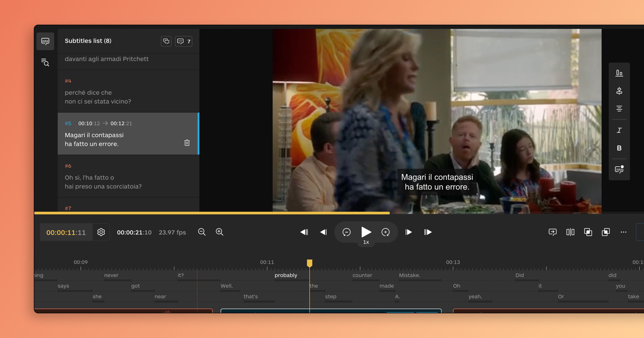Click the word 'made' on the timeline

[x=387, y=286]
